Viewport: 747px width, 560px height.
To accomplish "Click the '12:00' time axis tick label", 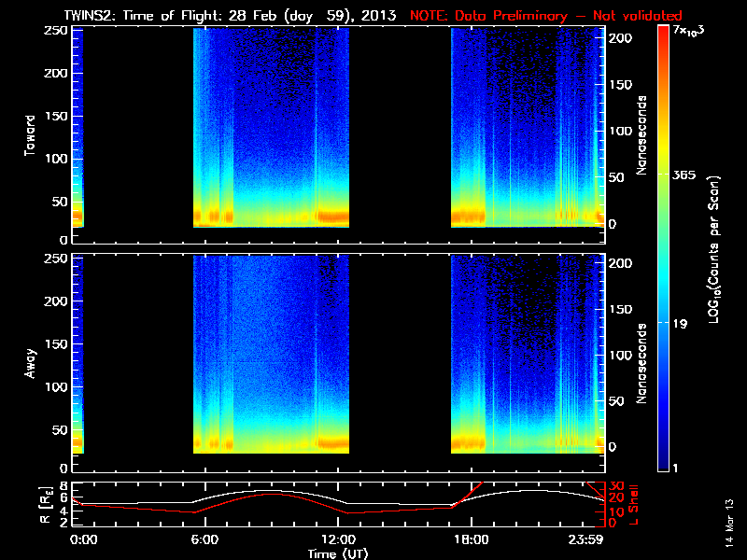I will coord(332,539).
